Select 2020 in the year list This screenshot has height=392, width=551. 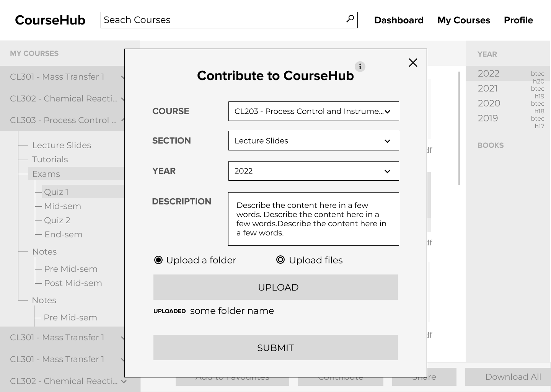pos(489,103)
